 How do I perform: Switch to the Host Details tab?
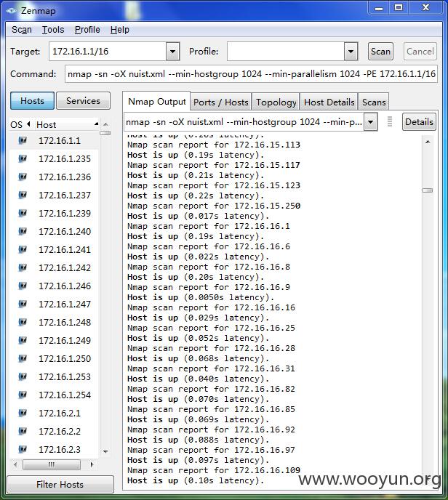[329, 102]
